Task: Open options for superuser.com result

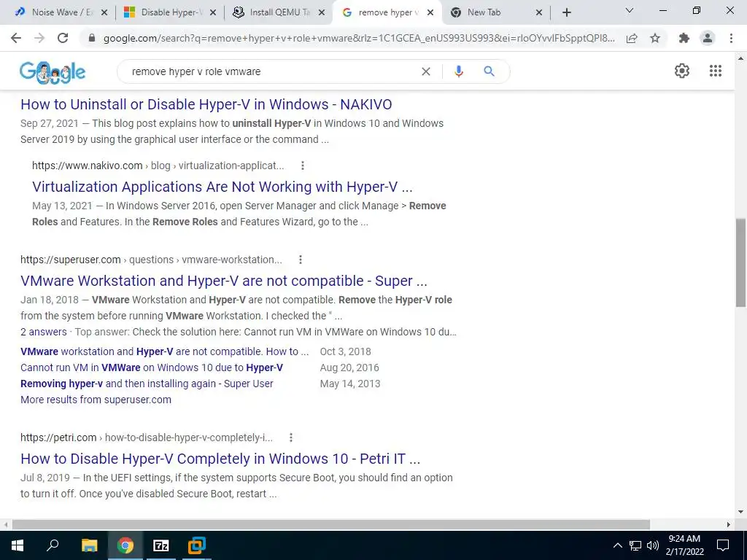Action: click(300, 260)
